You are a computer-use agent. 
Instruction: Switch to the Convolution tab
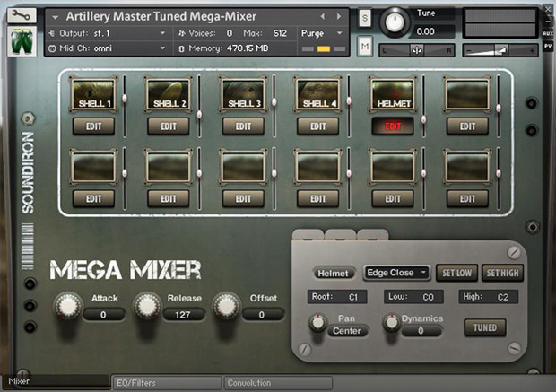pyautogui.click(x=278, y=383)
